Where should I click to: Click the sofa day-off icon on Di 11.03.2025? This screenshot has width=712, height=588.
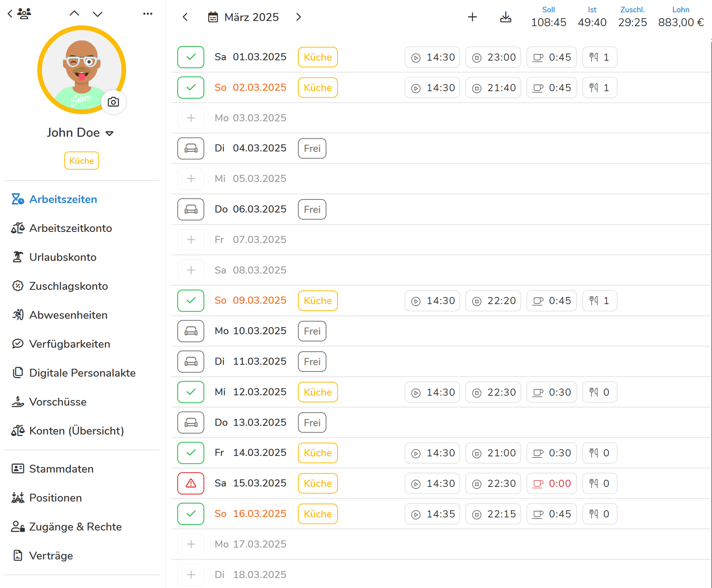[x=191, y=362]
